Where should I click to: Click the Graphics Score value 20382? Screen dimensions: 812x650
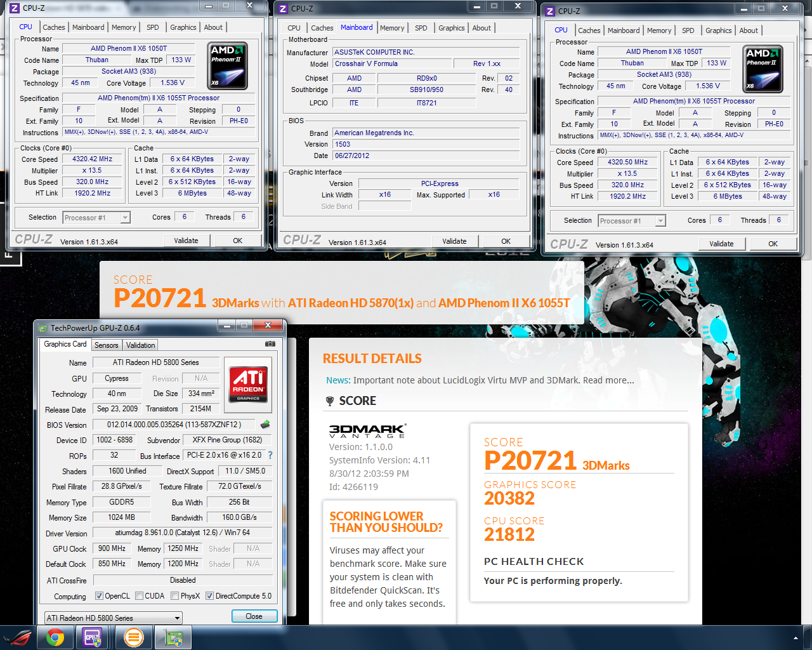coord(509,499)
